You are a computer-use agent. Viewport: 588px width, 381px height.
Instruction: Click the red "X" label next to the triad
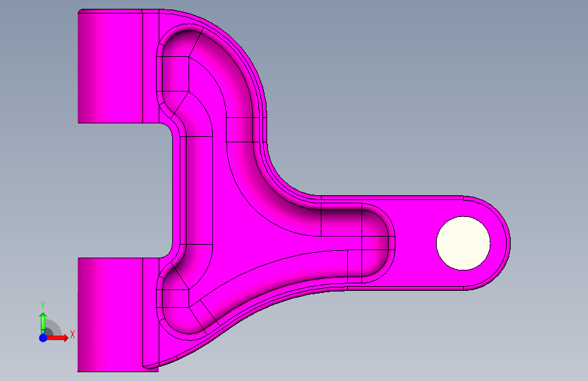point(73,334)
